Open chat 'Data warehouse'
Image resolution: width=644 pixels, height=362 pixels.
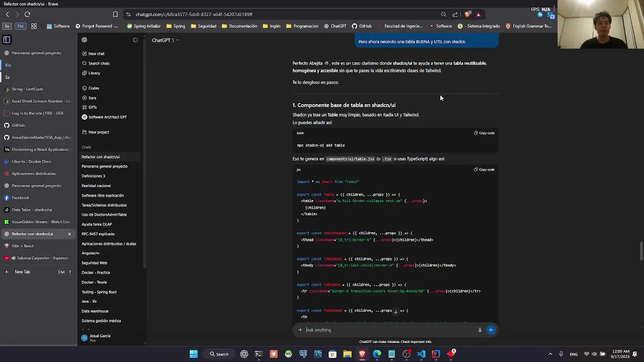coord(95,311)
